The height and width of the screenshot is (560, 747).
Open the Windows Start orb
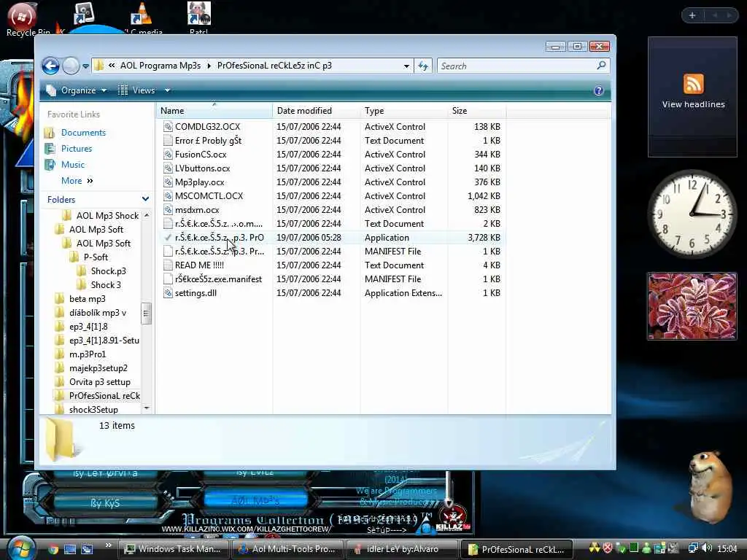[21, 548]
